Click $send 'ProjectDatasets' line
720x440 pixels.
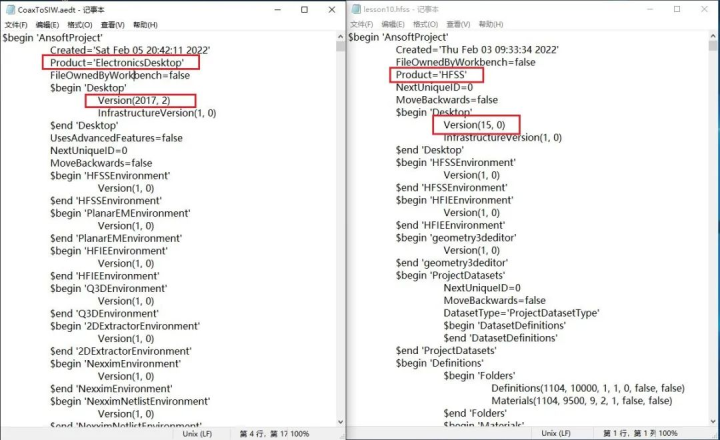446,351
